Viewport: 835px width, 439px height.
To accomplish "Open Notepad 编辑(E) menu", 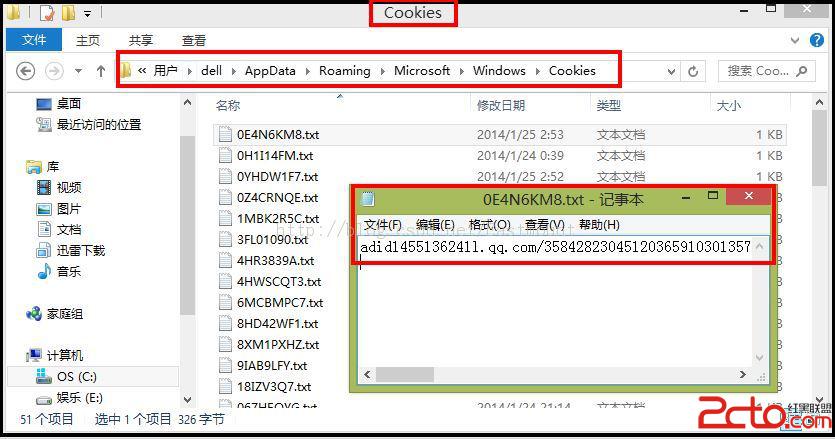I will pos(435,225).
